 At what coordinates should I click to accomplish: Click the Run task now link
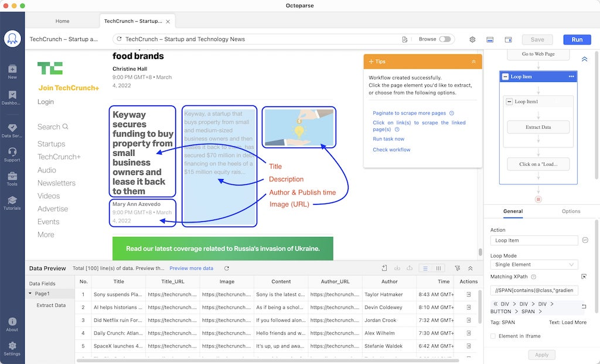click(x=388, y=139)
